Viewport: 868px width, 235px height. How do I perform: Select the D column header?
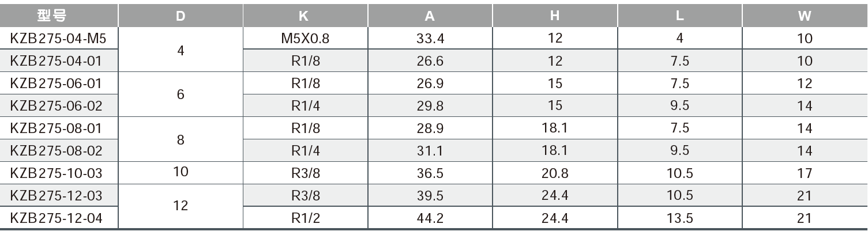[181, 16]
